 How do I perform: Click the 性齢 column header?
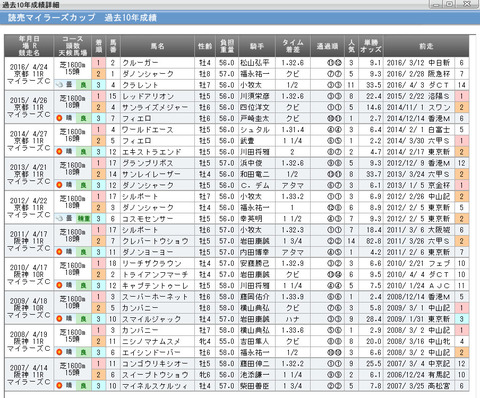point(205,46)
